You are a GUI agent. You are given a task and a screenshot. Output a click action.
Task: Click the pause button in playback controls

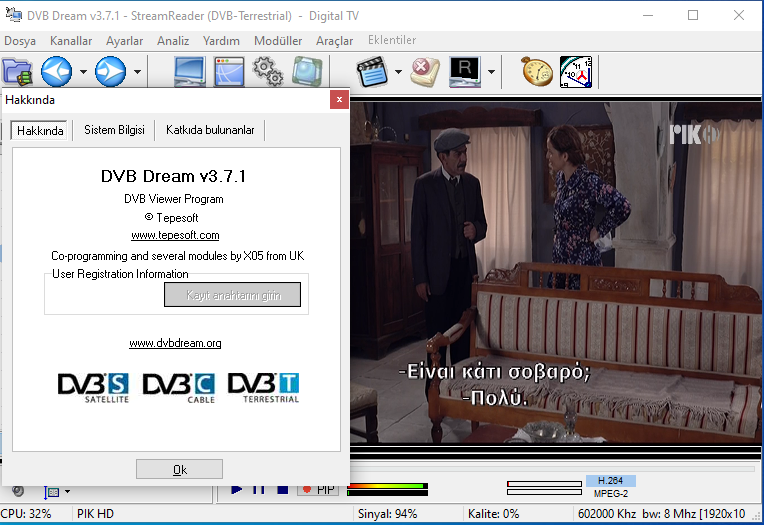(x=259, y=489)
